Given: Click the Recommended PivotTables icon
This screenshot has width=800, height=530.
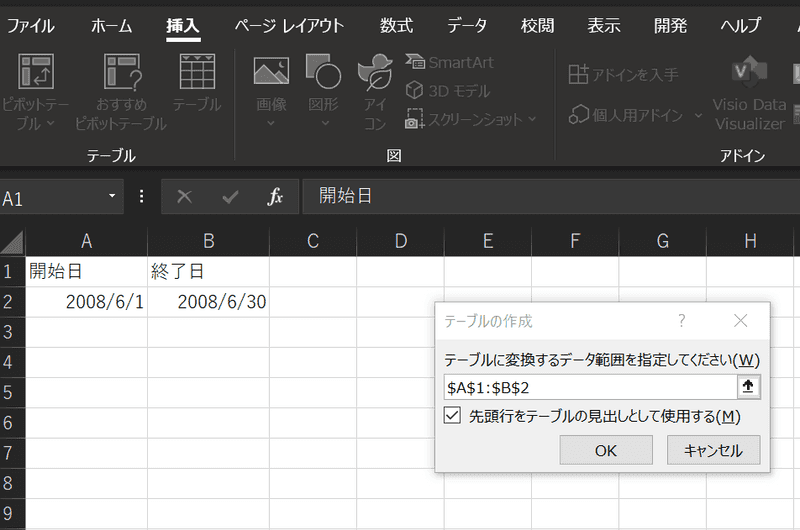Looking at the screenshot, I should click(x=120, y=73).
